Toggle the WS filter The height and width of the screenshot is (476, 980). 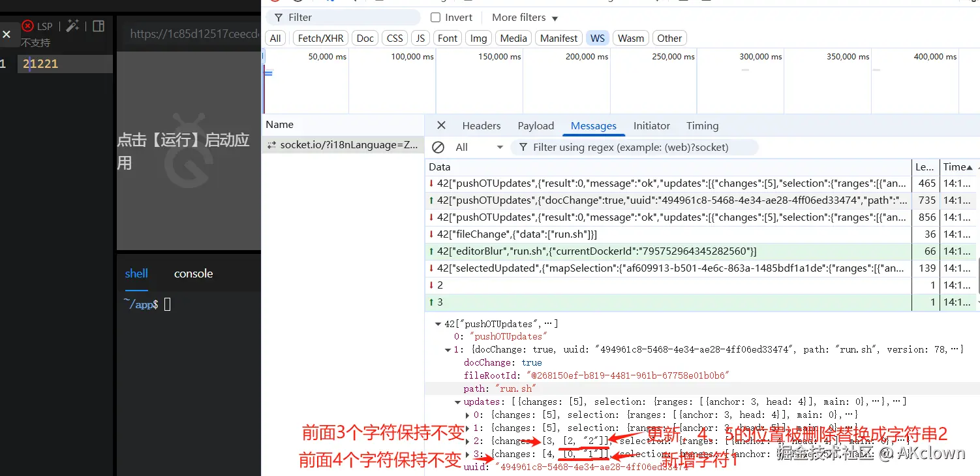point(598,39)
